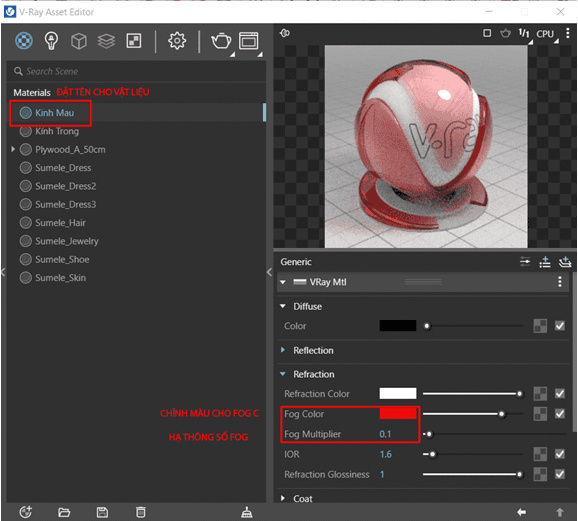The height and width of the screenshot is (521, 578).
Task: Click the Fog Multiplier slider
Action: pyautogui.click(x=495, y=434)
